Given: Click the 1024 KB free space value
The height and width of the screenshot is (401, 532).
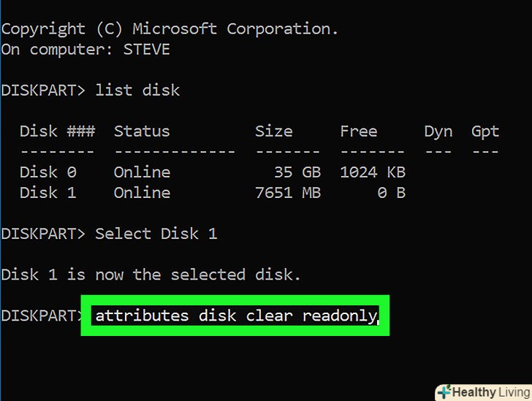Looking at the screenshot, I should 373,172.
